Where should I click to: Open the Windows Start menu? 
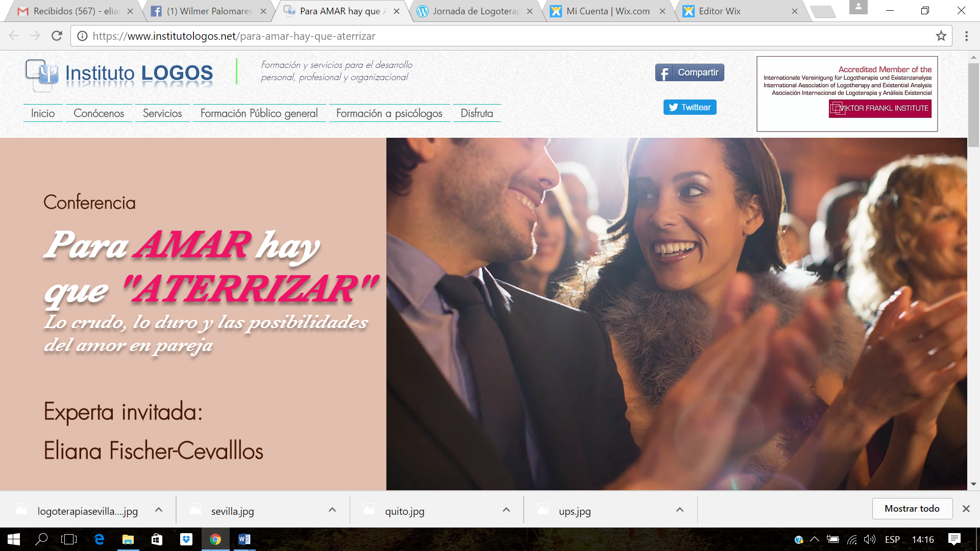(14, 539)
